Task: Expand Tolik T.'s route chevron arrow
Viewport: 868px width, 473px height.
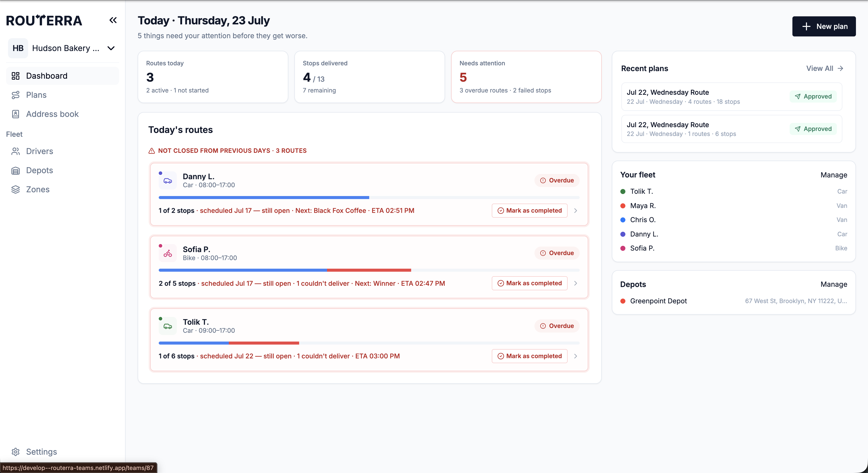Action: [575, 356]
